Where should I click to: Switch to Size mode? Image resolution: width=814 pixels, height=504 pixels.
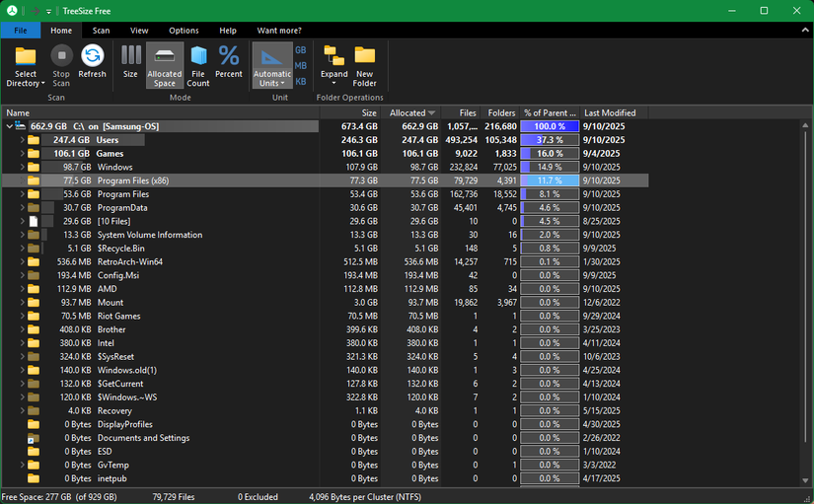tap(130, 61)
